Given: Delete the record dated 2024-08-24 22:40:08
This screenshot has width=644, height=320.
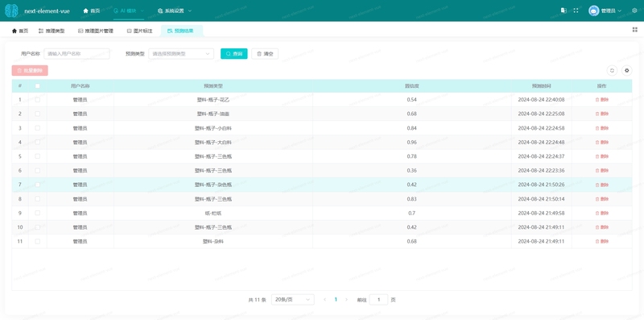Looking at the screenshot, I should tap(602, 99).
